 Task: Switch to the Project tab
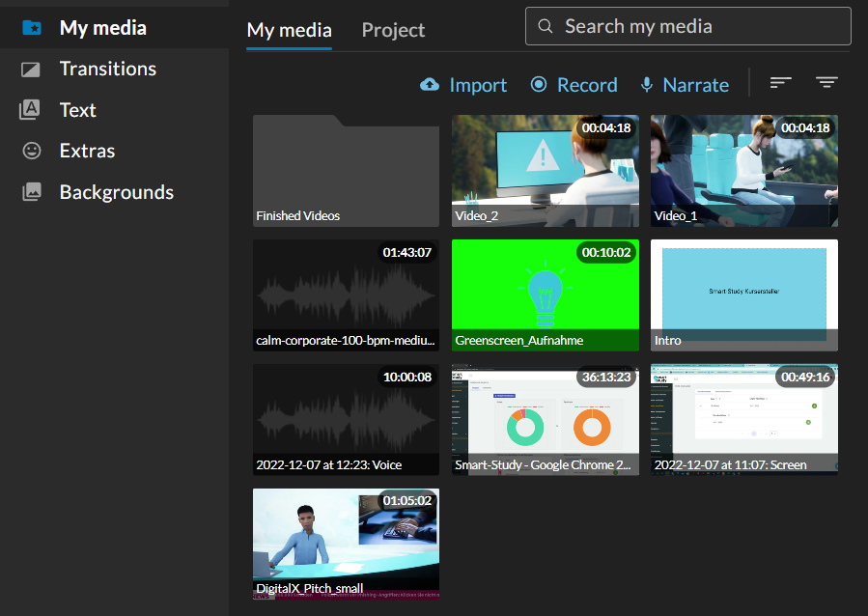point(393,30)
